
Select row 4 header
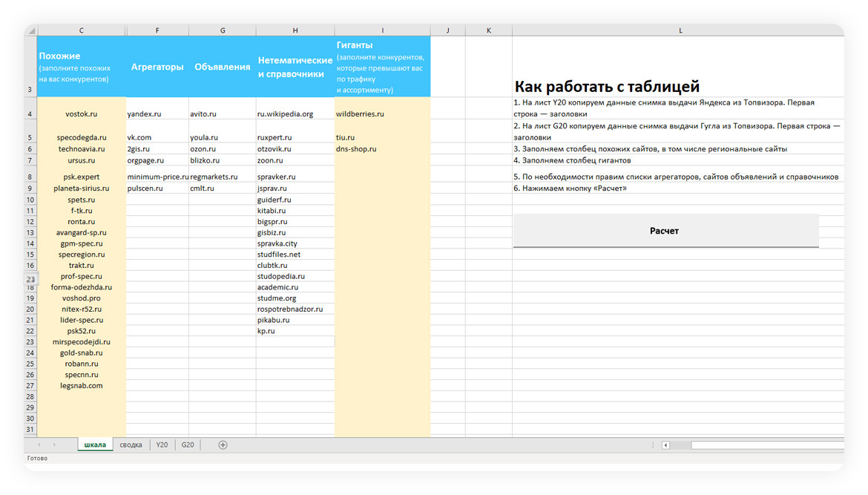point(30,108)
